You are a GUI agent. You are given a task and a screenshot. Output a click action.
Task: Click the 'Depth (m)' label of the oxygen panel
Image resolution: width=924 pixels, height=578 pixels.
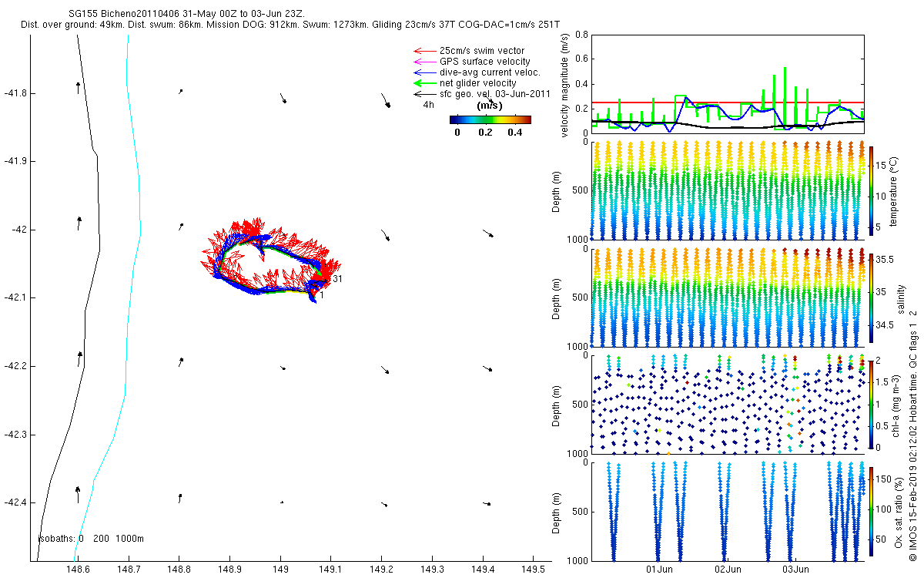[x=557, y=511]
